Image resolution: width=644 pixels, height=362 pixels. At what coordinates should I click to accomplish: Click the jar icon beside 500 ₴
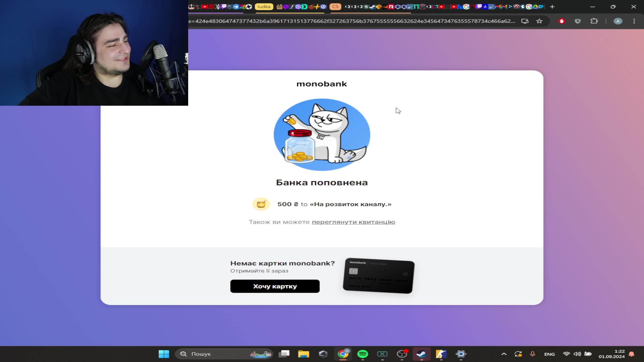click(x=261, y=204)
